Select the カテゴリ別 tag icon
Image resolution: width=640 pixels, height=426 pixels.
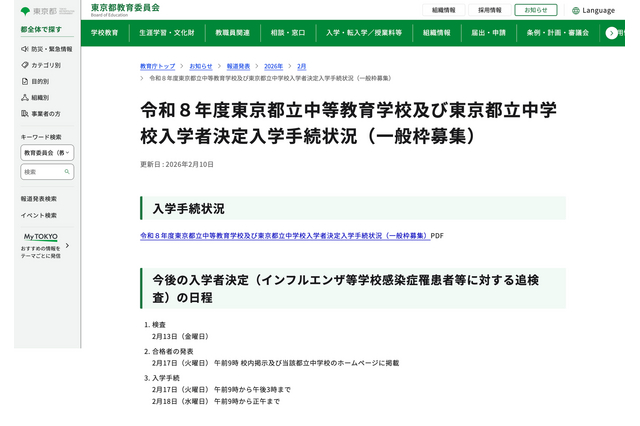coord(24,65)
